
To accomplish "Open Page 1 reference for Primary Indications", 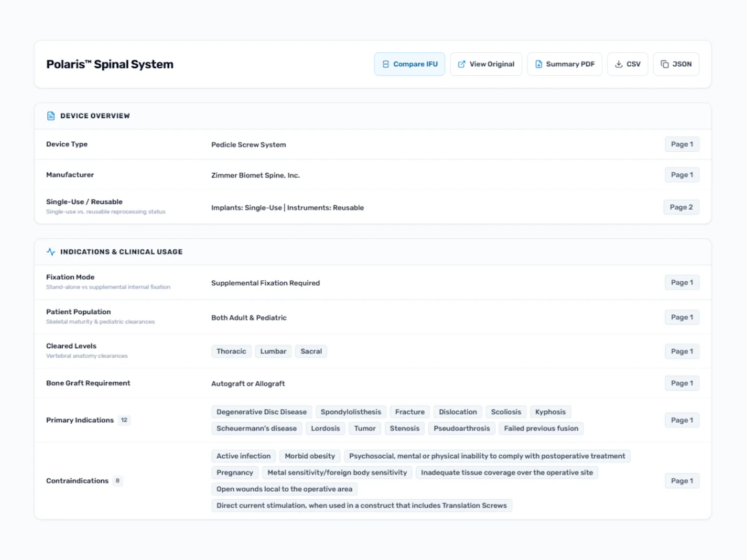I will 682,420.
